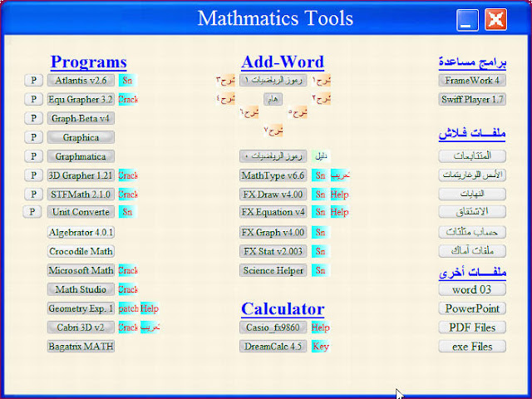Open PDF Files
The width and height of the screenshot is (532, 399).
472,328
